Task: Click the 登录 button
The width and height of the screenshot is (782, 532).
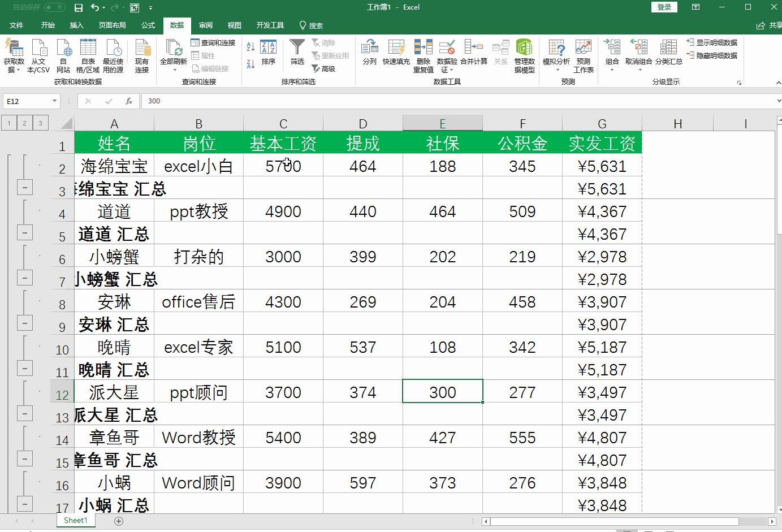Action: click(x=664, y=7)
